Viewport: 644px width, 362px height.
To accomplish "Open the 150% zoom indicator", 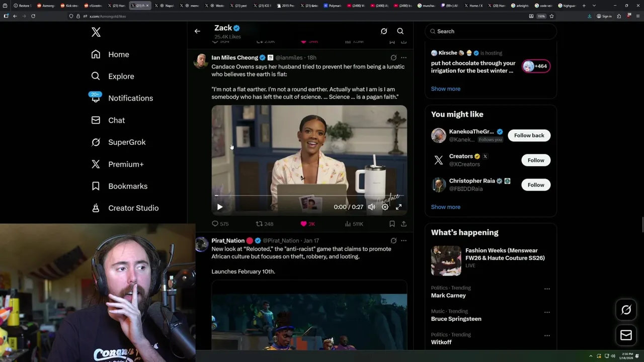I will pyautogui.click(x=541, y=16).
